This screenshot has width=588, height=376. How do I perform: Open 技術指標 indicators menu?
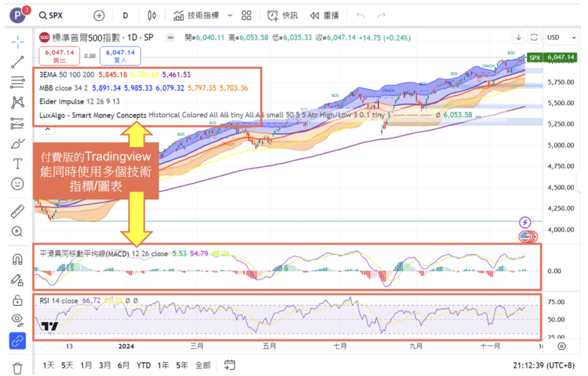tap(196, 15)
